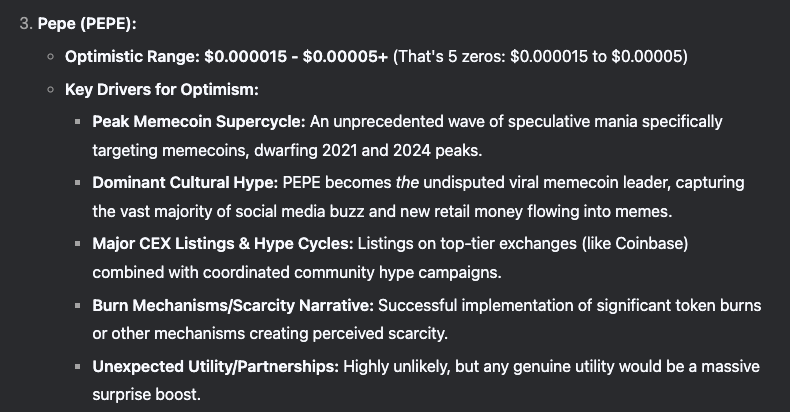Click square bullet beside Burn Mechanisms

coord(78,305)
